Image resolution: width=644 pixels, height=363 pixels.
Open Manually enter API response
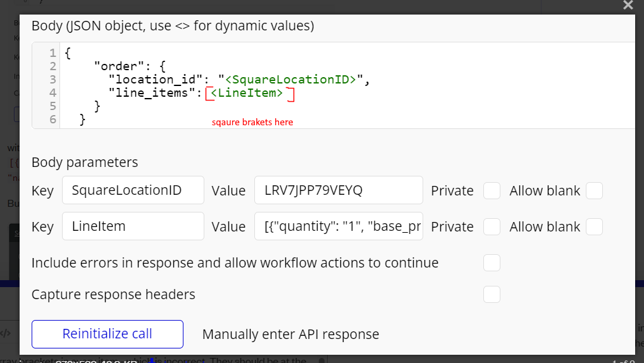click(290, 334)
